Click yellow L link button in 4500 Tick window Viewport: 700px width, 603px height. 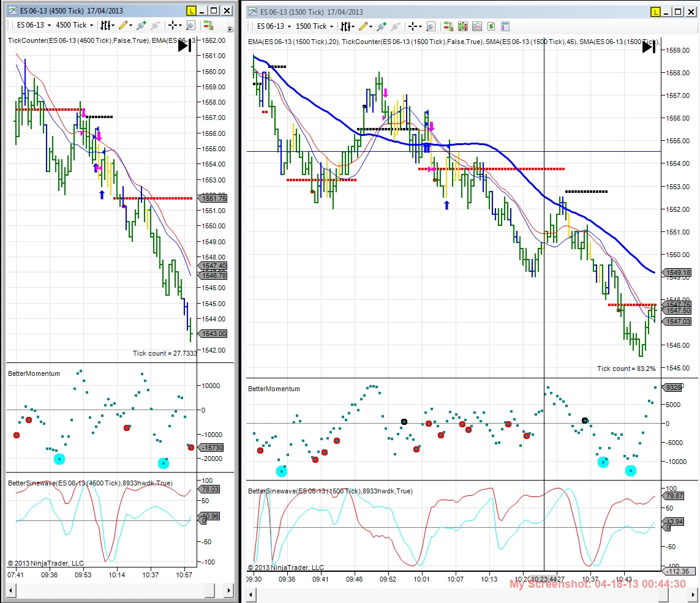point(192,10)
